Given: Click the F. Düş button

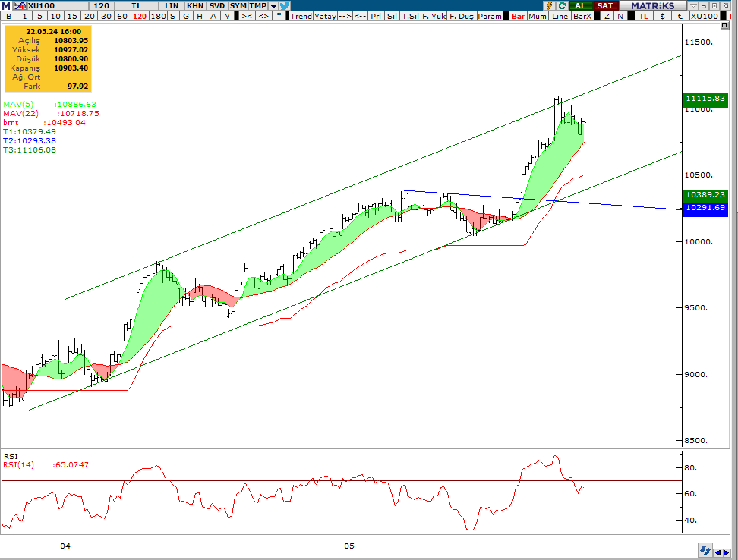Looking at the screenshot, I should [462, 16].
